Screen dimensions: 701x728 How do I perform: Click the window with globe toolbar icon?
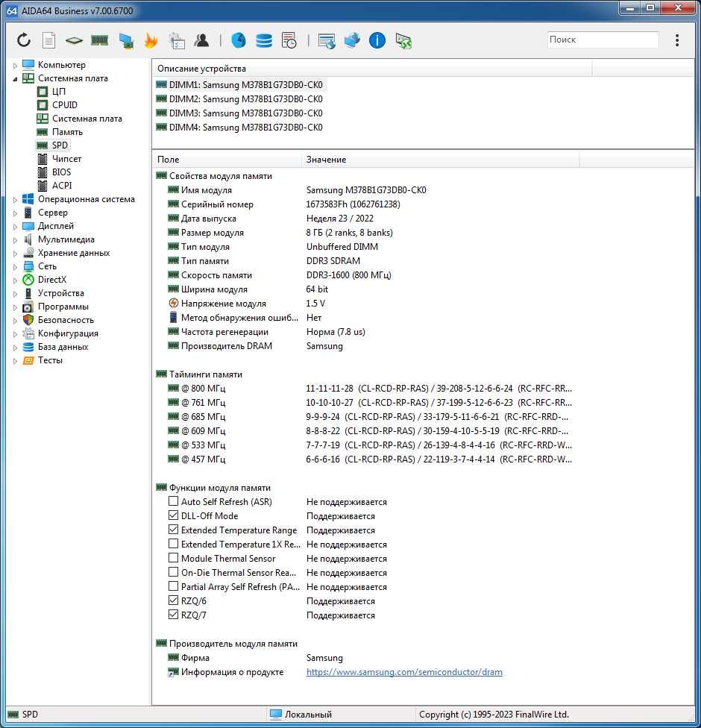coord(327,41)
